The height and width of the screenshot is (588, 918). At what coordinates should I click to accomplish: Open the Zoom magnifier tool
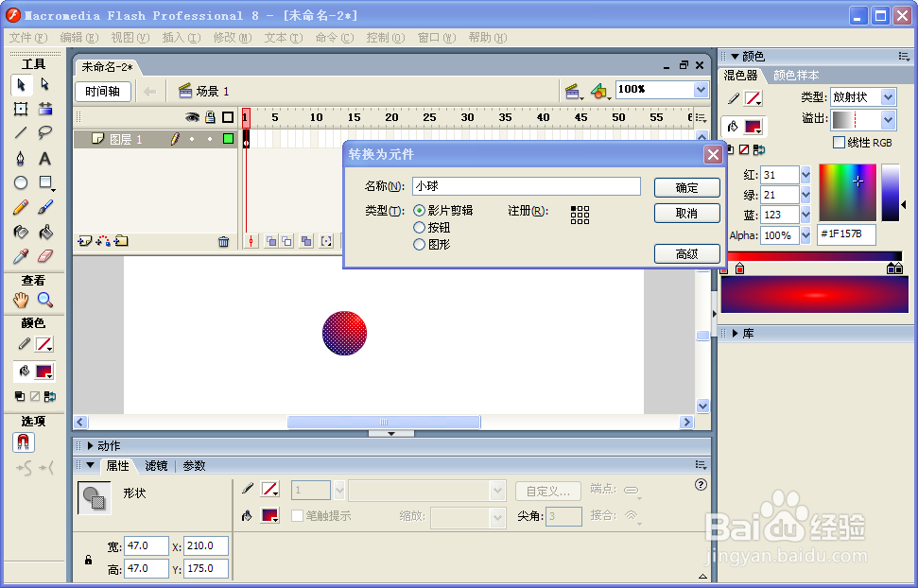43,301
